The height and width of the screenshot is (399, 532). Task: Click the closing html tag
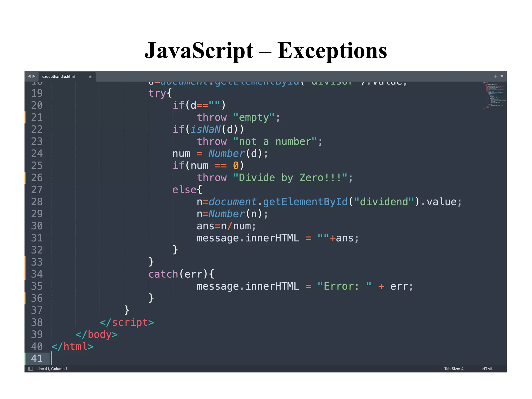[72, 347]
